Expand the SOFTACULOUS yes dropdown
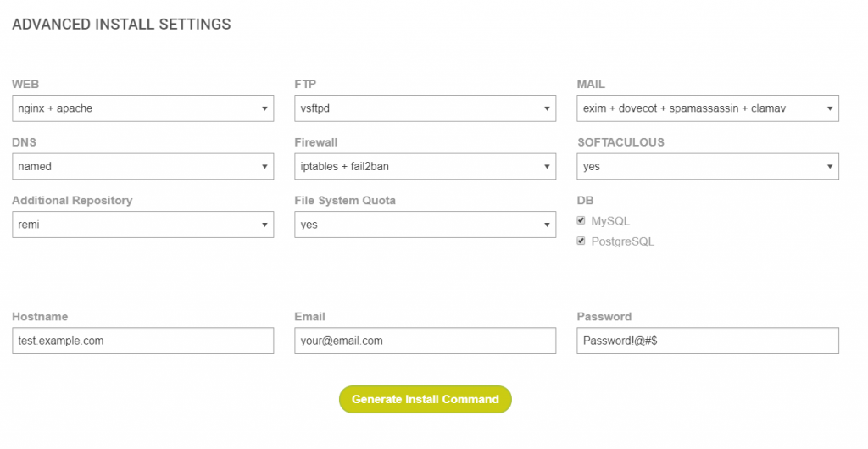This screenshot has height=449, width=868. (707, 166)
